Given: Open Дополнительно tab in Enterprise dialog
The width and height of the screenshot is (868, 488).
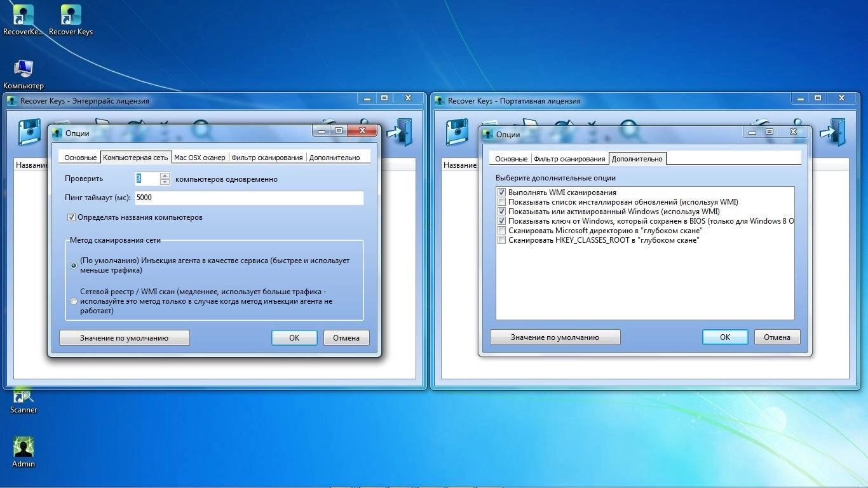Looking at the screenshot, I should pos(334,158).
